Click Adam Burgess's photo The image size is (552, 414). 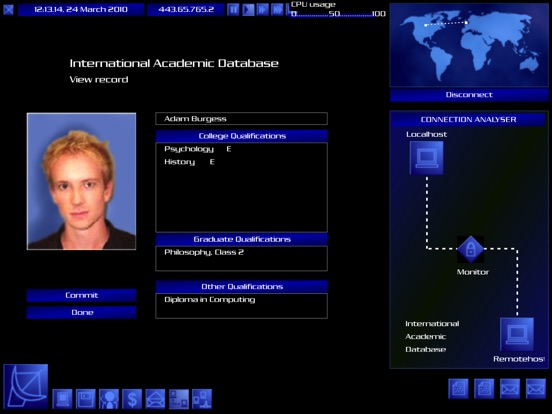pyautogui.click(x=81, y=181)
